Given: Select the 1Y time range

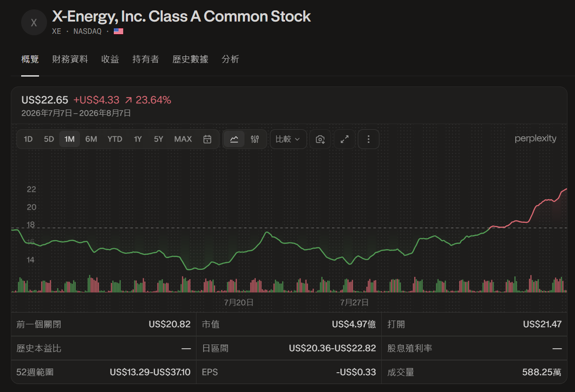Looking at the screenshot, I should pyautogui.click(x=138, y=139).
